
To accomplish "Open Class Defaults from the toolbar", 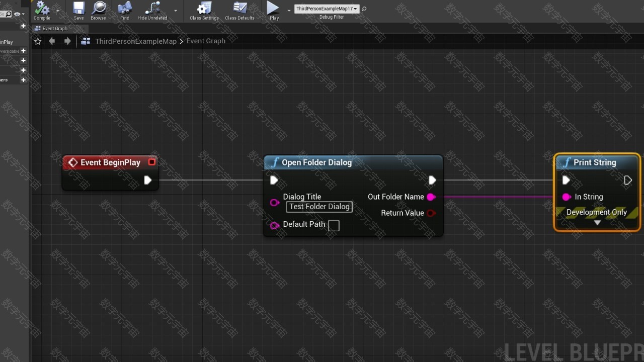I will (239, 9).
